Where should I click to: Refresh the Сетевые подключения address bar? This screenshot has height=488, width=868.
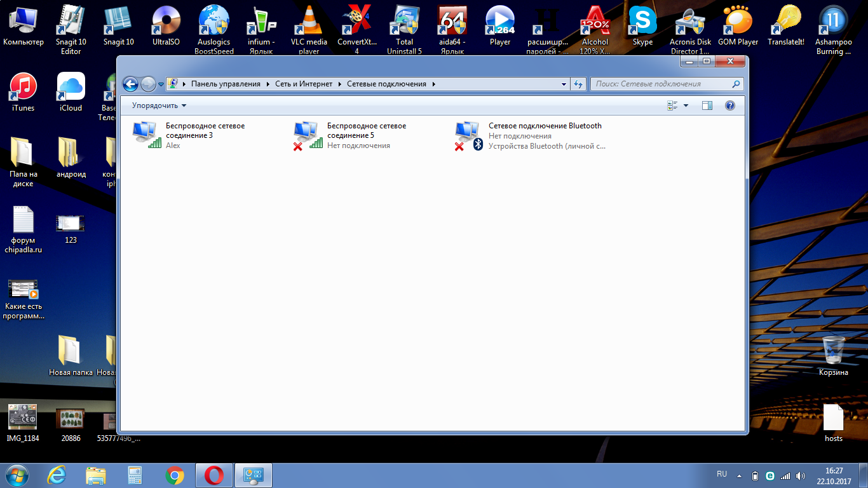(x=578, y=84)
